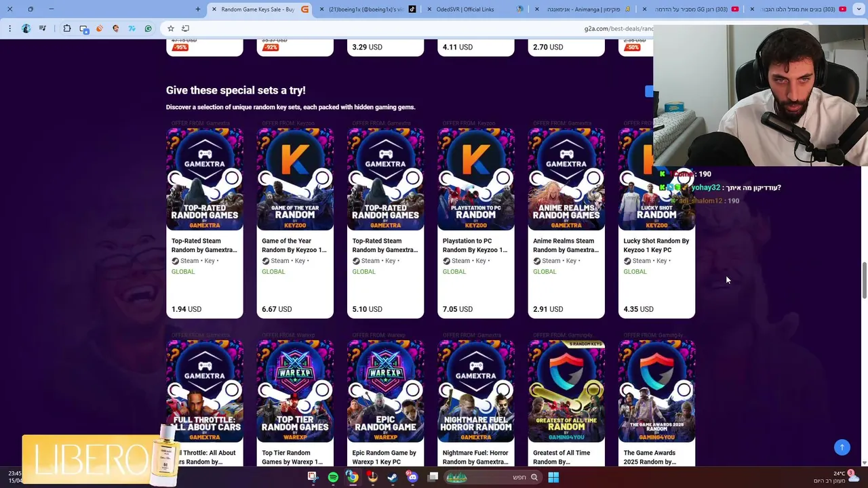The height and width of the screenshot is (488, 868).
Task: Open a new browser tab
Action: (198, 9)
